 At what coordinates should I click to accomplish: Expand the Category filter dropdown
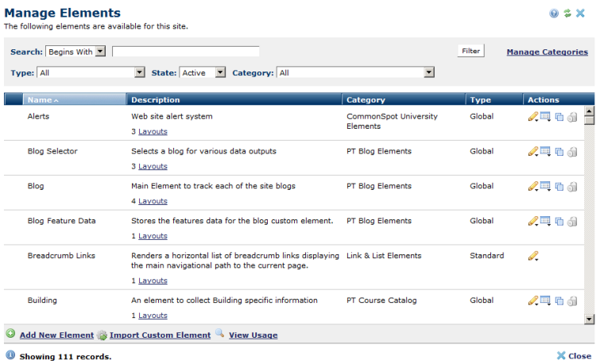(x=355, y=72)
